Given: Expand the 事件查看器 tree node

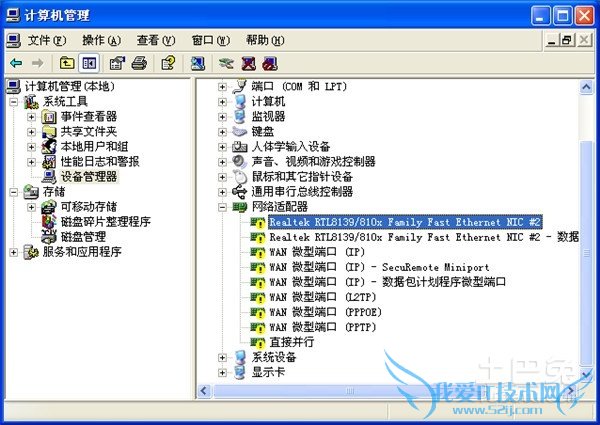Looking at the screenshot, I should coord(31,117).
